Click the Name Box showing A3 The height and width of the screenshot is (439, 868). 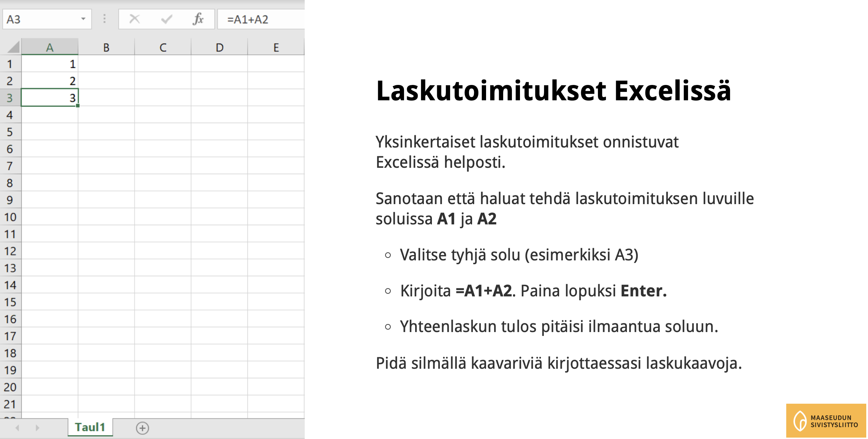[x=47, y=19]
